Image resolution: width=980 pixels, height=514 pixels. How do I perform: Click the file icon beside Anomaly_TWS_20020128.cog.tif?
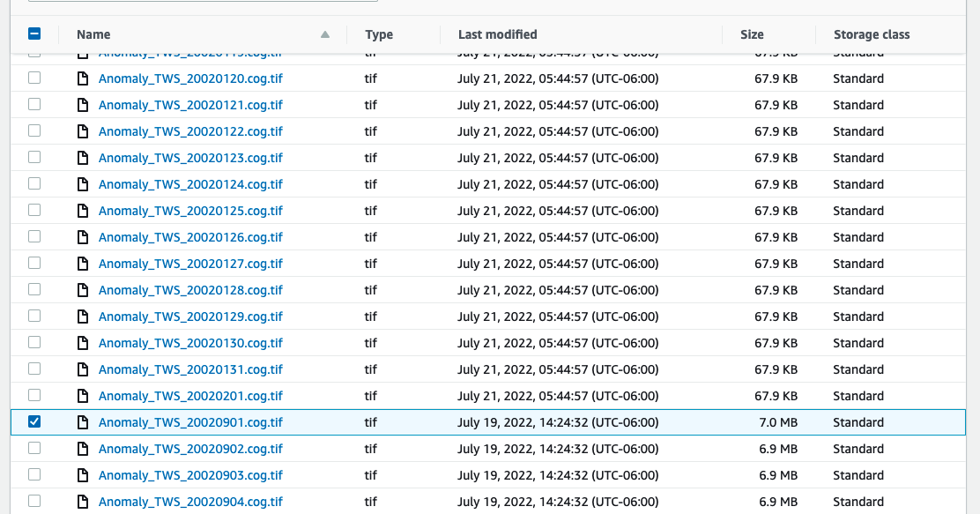coord(82,289)
